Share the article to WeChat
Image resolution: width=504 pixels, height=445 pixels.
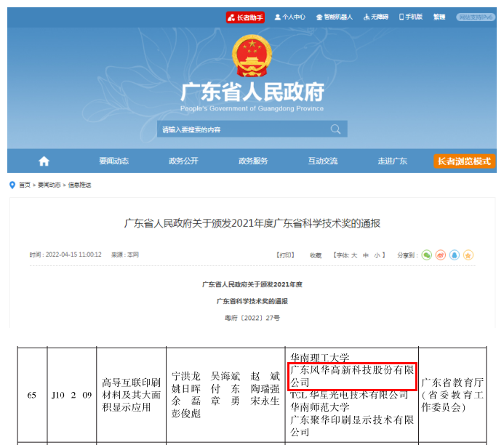(x=426, y=255)
